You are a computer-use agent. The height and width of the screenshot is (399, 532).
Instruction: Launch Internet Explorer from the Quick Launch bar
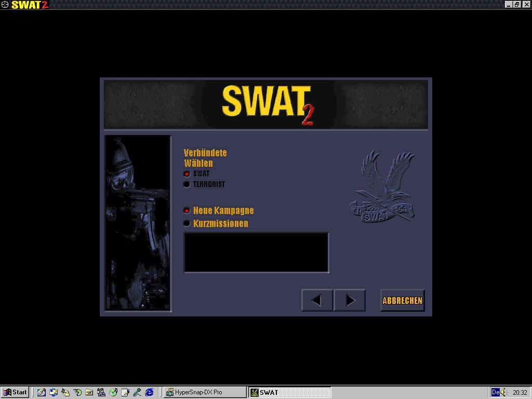(x=149, y=392)
